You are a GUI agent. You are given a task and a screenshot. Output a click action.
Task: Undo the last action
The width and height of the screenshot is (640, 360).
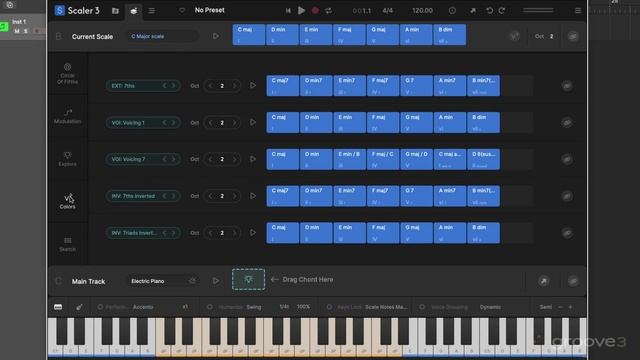point(489,11)
